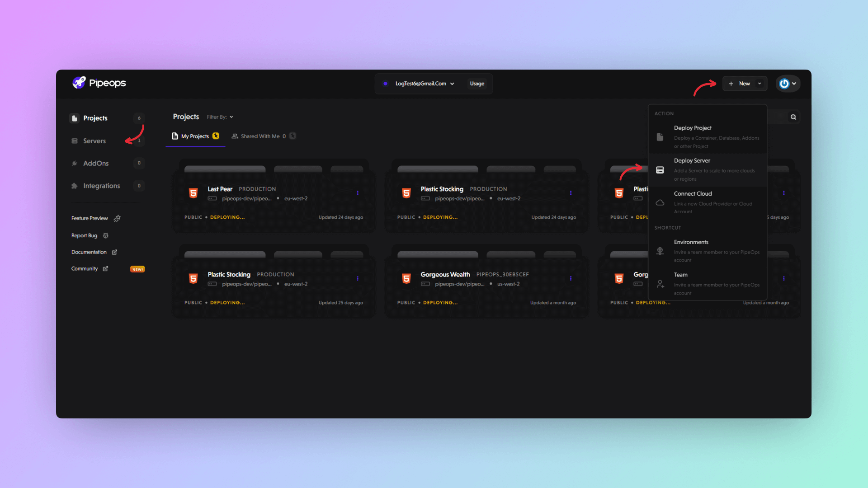
Task: Click the Connect Cloud cloud icon
Action: coord(660,202)
